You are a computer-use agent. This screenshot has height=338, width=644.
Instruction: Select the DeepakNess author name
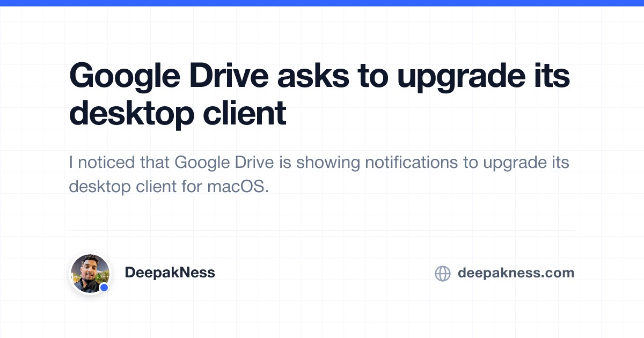pos(170,273)
